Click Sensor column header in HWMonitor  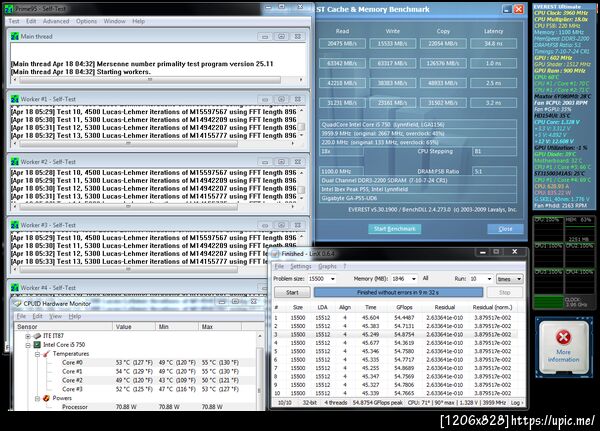pyautogui.click(x=64, y=327)
